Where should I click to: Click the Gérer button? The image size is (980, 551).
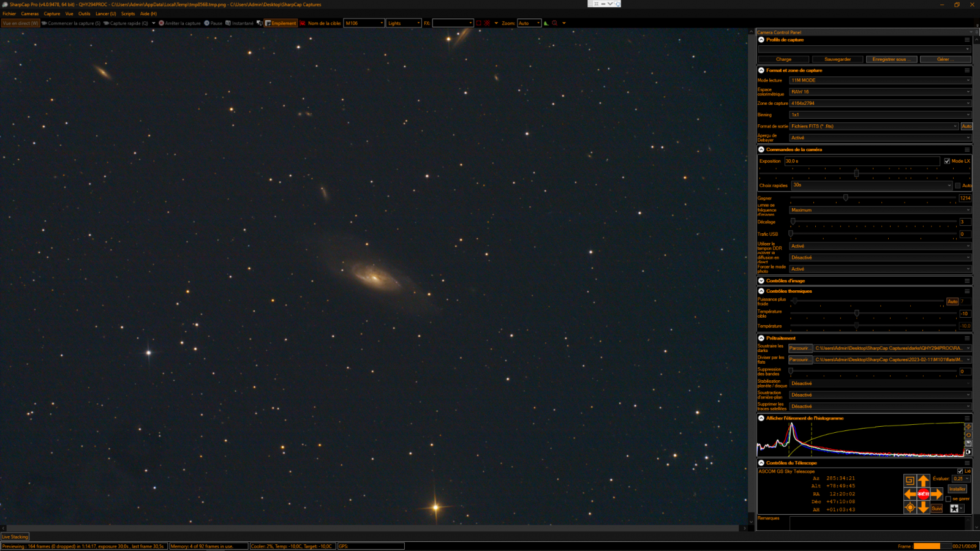pyautogui.click(x=945, y=59)
